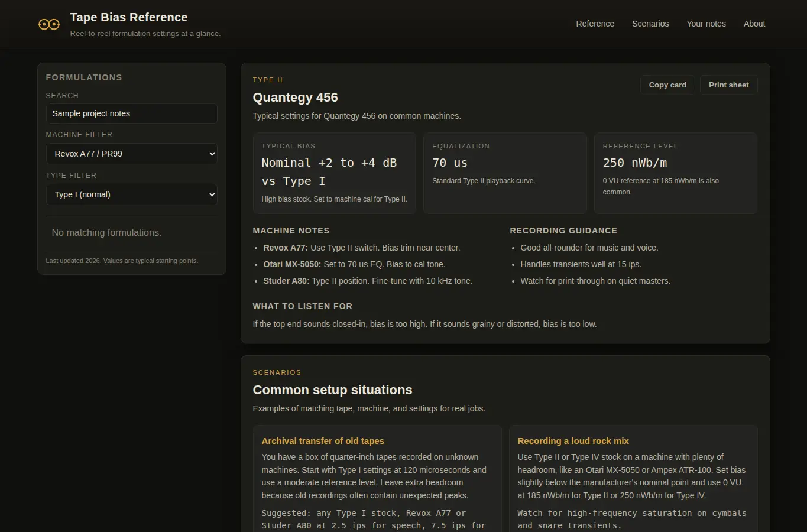Click the Revox A77 machine note

click(x=361, y=248)
